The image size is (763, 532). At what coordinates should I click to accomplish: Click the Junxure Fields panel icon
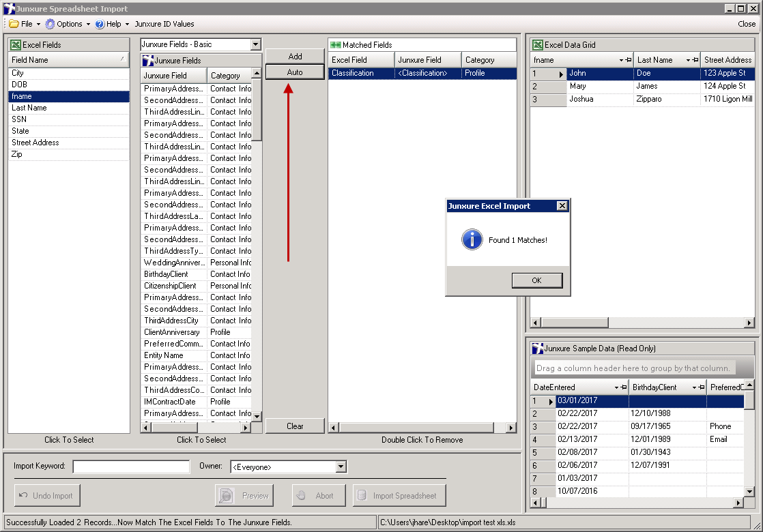coord(148,60)
